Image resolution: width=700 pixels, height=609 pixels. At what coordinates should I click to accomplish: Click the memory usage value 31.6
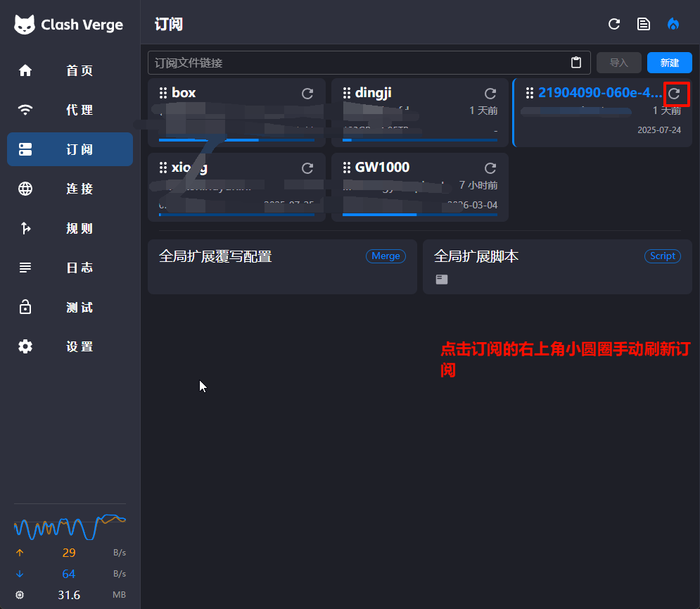69,595
